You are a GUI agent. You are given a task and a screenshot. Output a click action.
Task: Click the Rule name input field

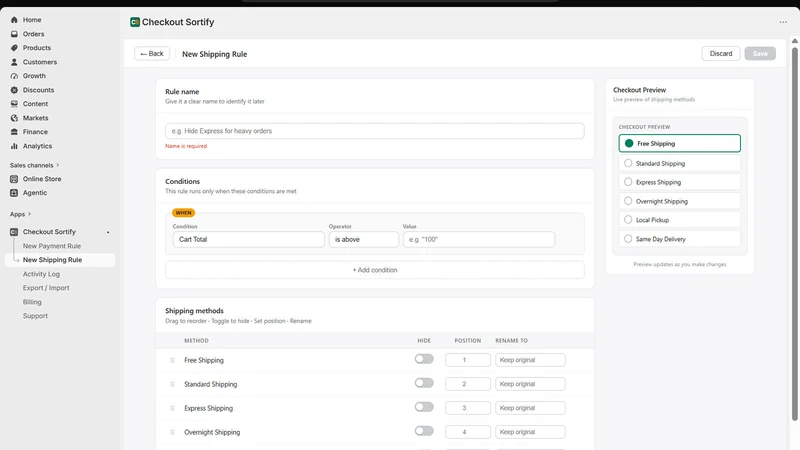coord(375,131)
